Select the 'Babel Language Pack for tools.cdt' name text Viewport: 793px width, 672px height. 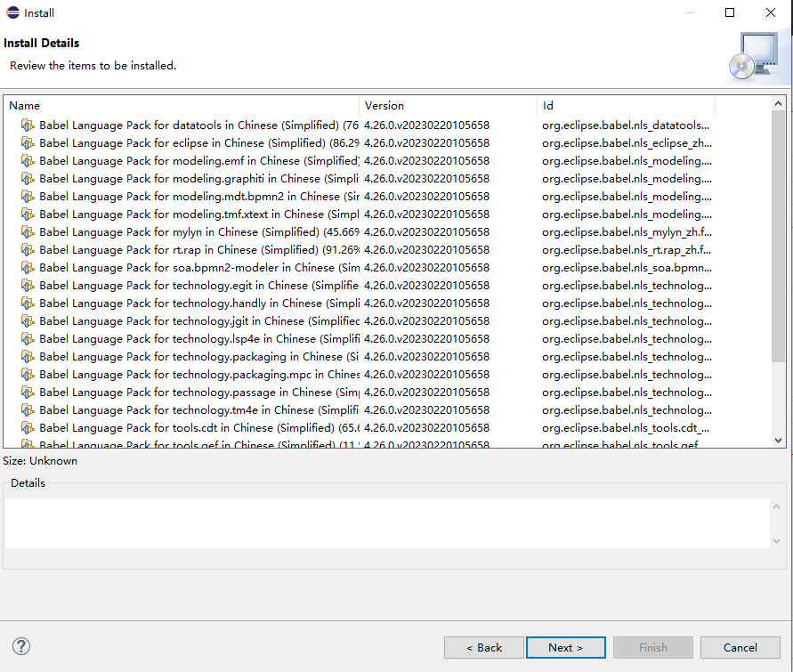pyautogui.click(x=199, y=428)
